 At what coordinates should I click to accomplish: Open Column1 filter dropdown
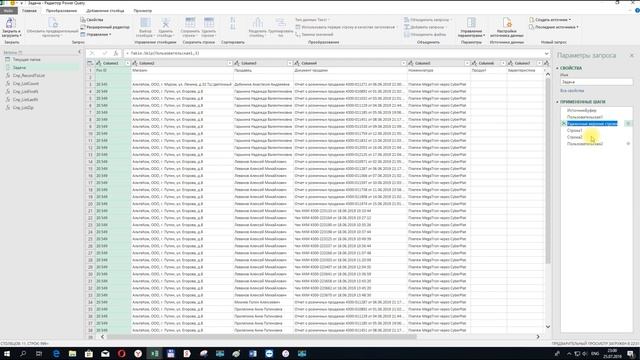click(x=127, y=63)
